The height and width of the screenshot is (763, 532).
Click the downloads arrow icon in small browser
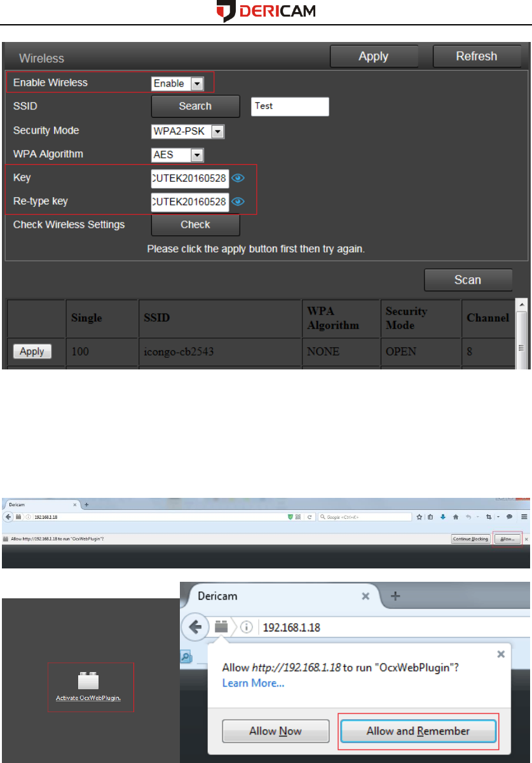[x=443, y=518]
